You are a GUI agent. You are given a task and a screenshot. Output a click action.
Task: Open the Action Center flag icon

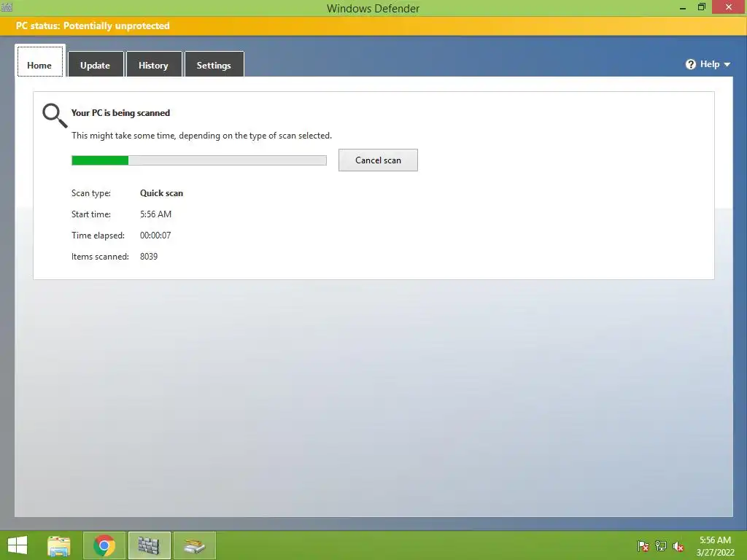point(643,546)
